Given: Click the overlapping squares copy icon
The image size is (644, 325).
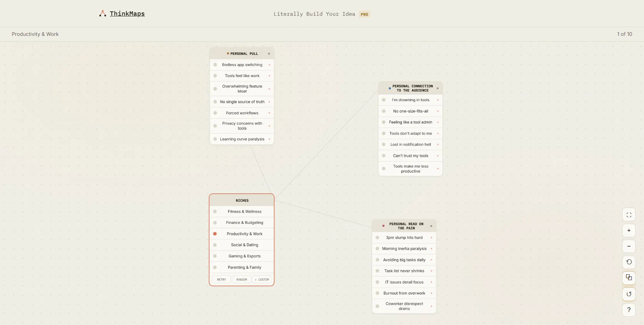Looking at the screenshot, I should 629,278.
